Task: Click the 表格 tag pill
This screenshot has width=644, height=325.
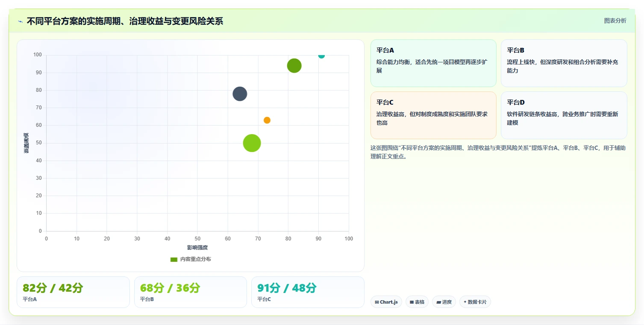Action: (417, 302)
